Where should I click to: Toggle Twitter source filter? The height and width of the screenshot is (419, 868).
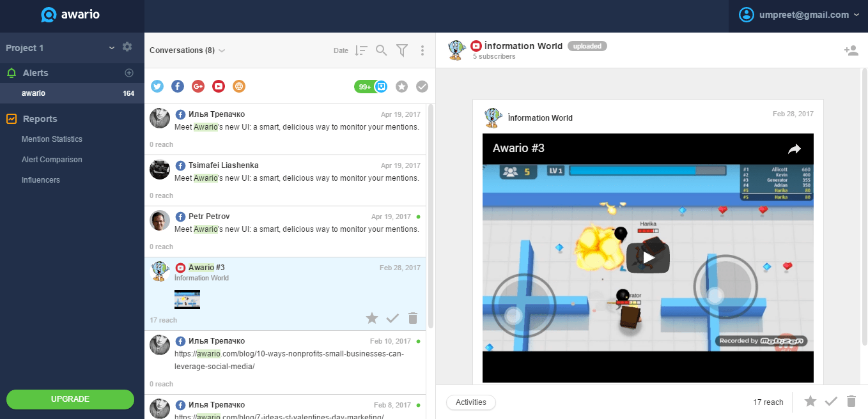tap(157, 86)
